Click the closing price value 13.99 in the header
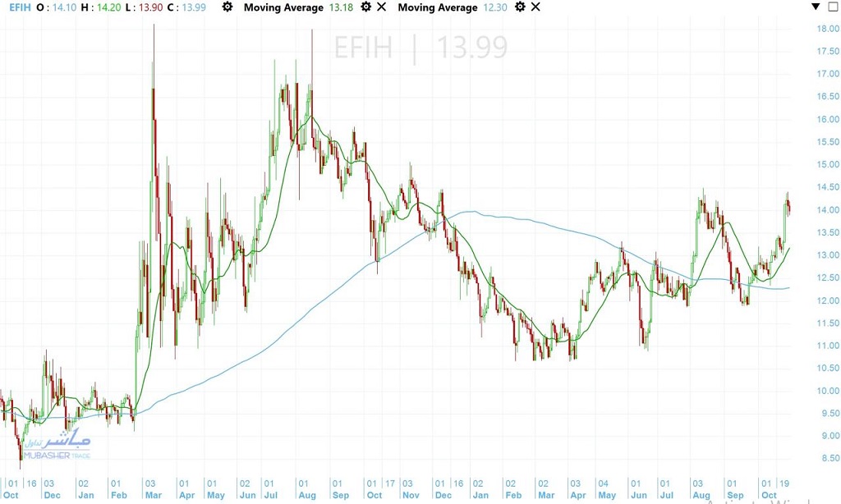This screenshot has height=504, width=841. pyautogui.click(x=192, y=7)
